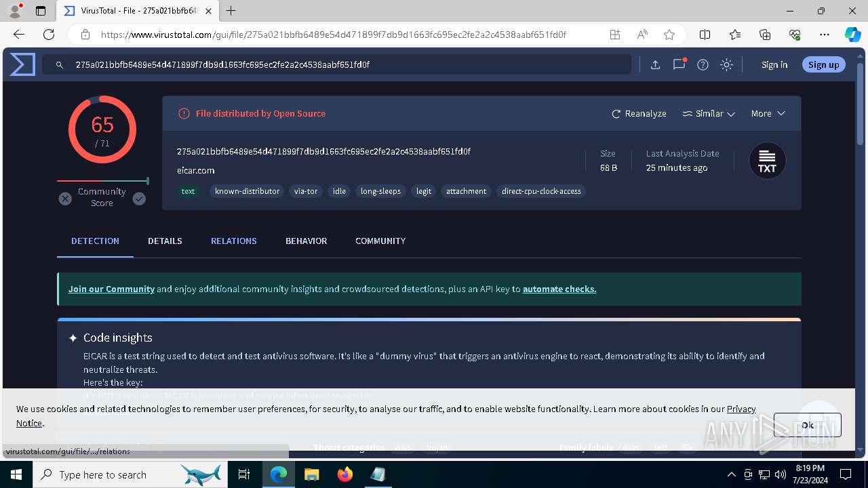This screenshot has width=868, height=488.
Task: Click the upload file icon
Action: [x=655, y=64]
